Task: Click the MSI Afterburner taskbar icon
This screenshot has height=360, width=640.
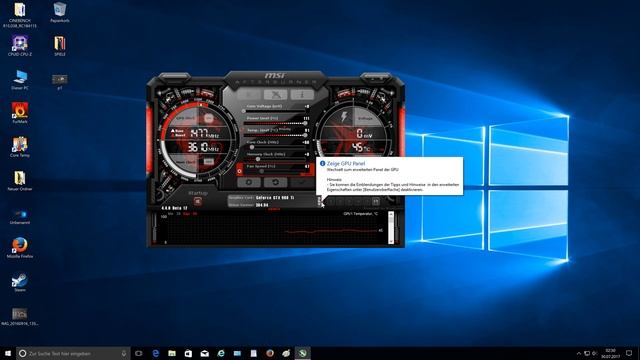Action: pos(302,353)
